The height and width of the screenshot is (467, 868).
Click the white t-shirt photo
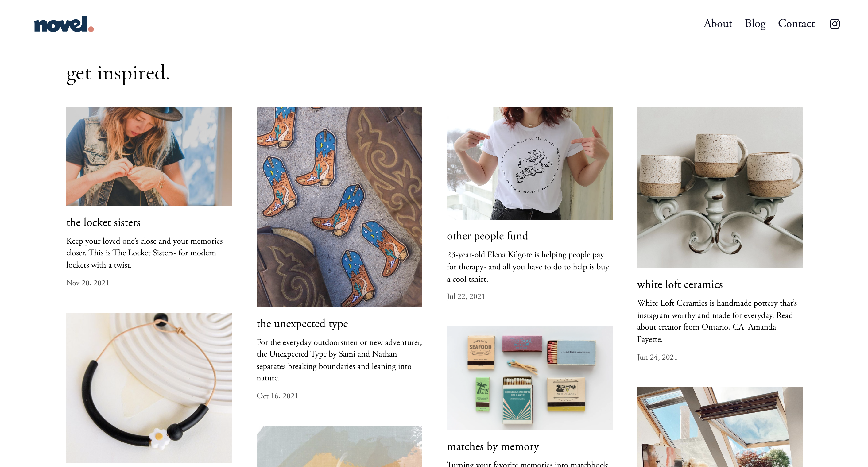point(529,164)
